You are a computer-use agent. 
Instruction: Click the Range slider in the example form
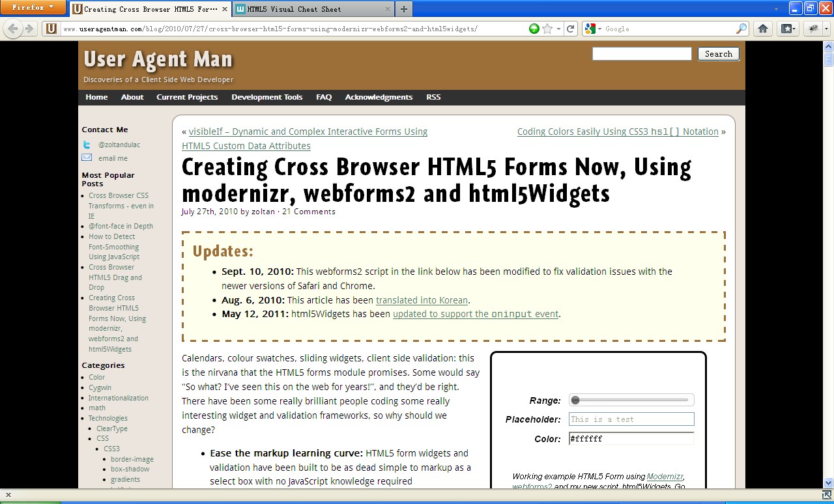[x=631, y=400]
